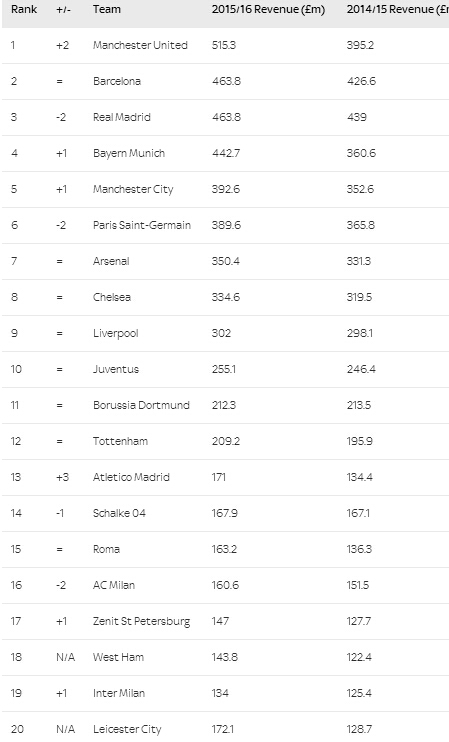Click the Team column header
Screen dimensions: 449x742
[106, 9]
